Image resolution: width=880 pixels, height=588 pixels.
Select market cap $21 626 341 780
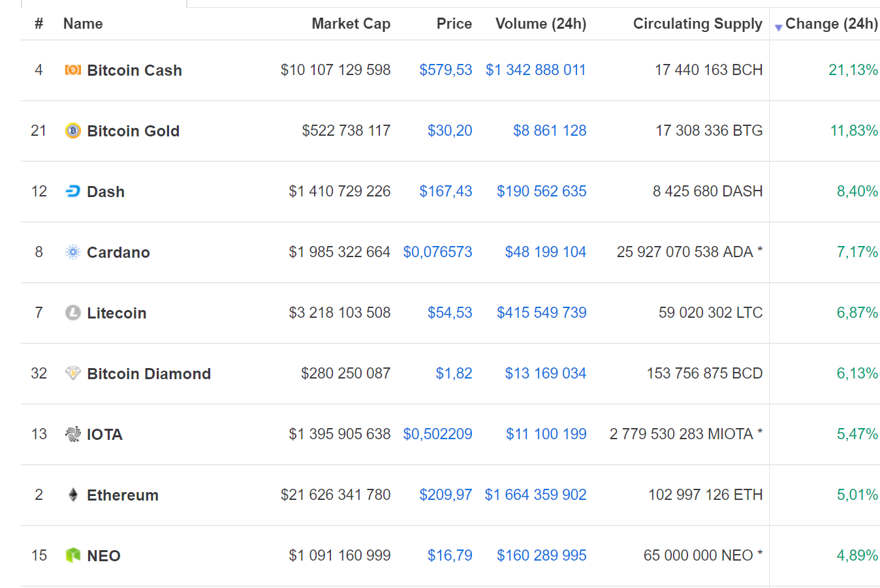pos(336,495)
